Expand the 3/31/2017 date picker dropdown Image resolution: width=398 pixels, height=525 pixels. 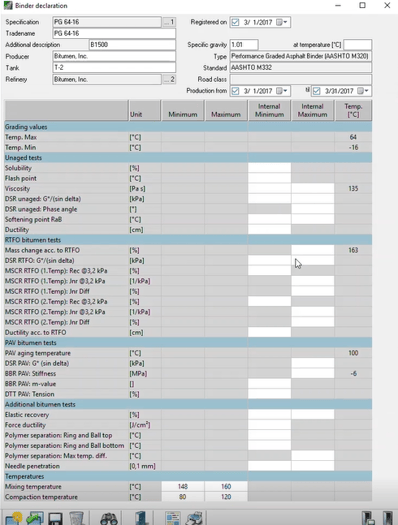pyautogui.click(x=363, y=91)
